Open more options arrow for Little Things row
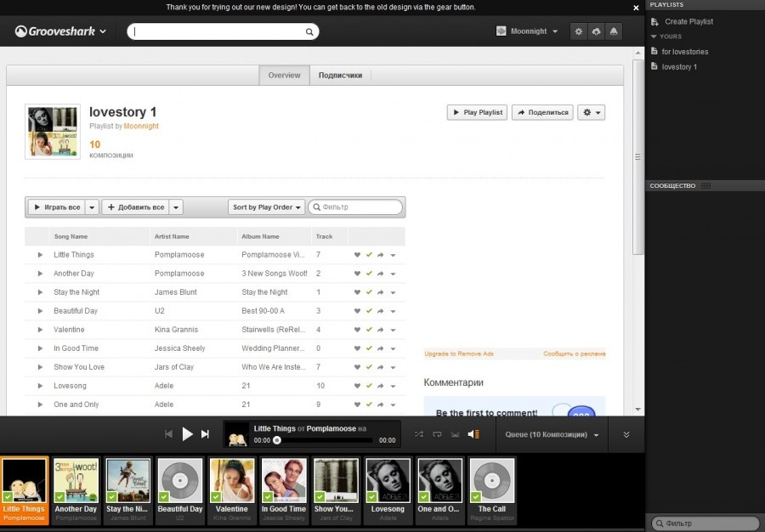 tap(393, 255)
